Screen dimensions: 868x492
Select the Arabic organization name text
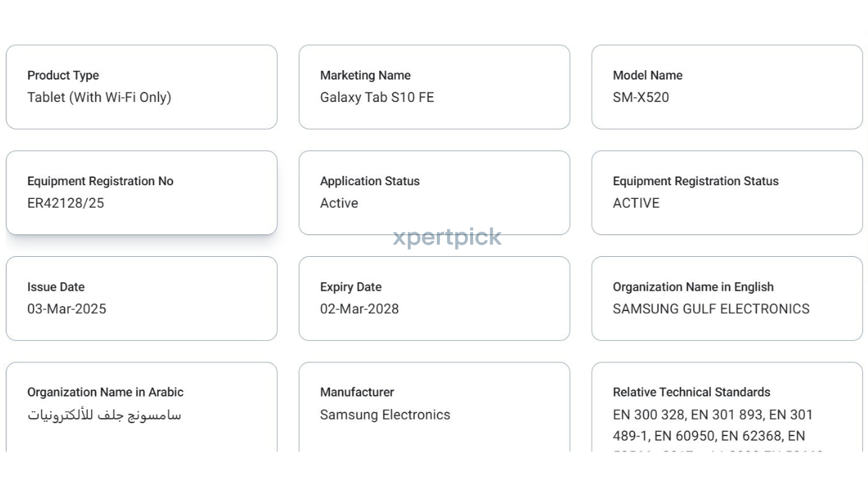pyautogui.click(x=104, y=415)
